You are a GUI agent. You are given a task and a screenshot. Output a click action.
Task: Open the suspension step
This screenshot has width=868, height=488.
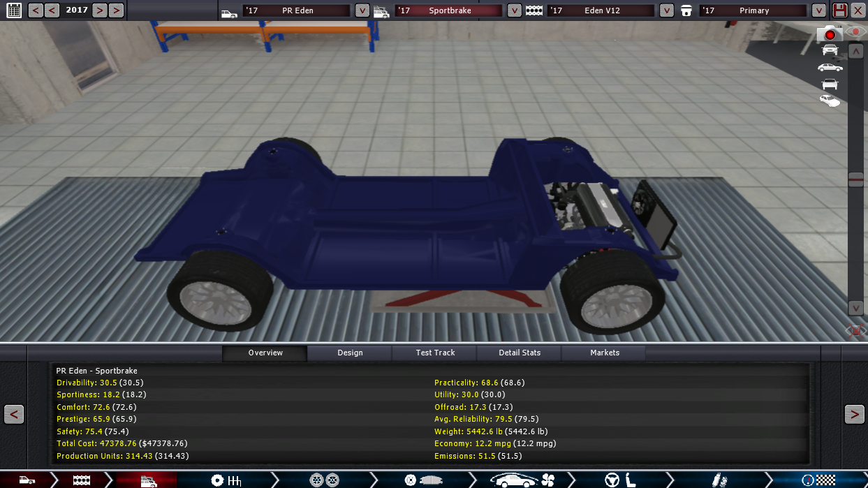click(719, 480)
